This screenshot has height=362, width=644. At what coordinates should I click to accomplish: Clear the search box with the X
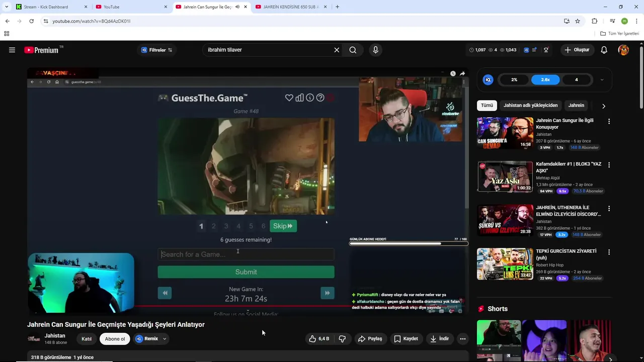tap(337, 50)
